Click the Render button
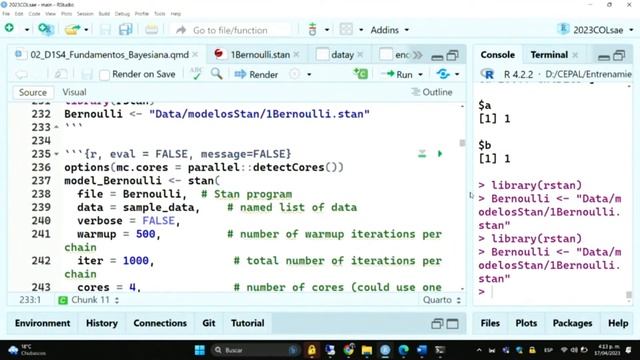Viewport: 640px width, 360px height. coord(256,74)
